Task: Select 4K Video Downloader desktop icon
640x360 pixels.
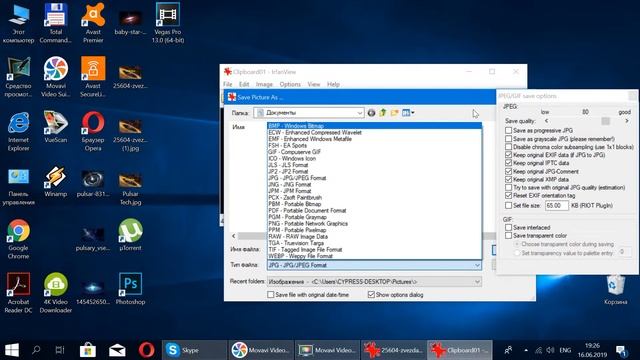Action: [56, 293]
